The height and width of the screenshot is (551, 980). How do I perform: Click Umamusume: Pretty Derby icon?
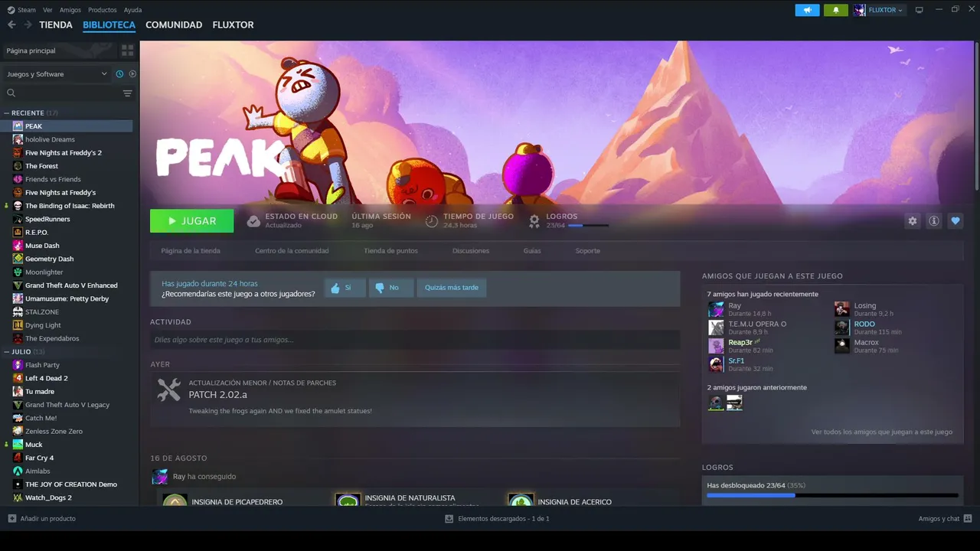[18, 298]
